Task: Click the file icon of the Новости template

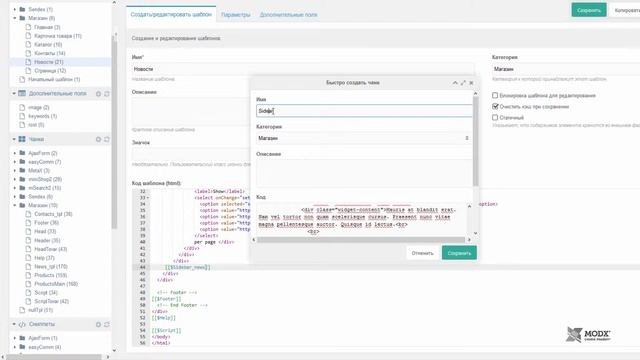Action: tap(28, 62)
